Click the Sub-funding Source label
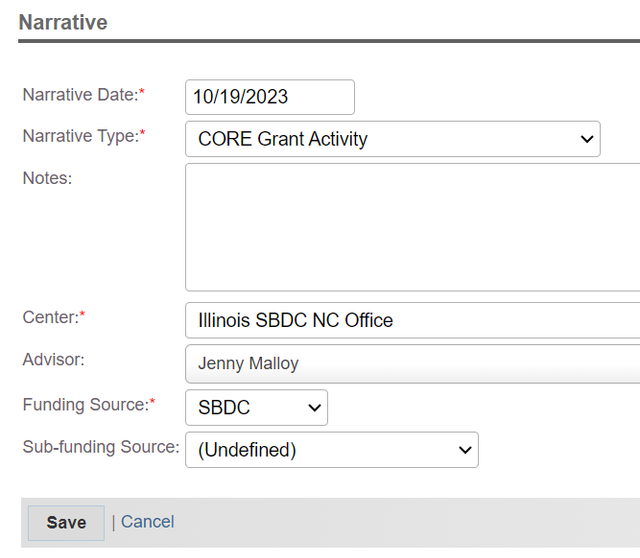Image resolution: width=640 pixels, height=558 pixels. pyautogui.click(x=101, y=447)
